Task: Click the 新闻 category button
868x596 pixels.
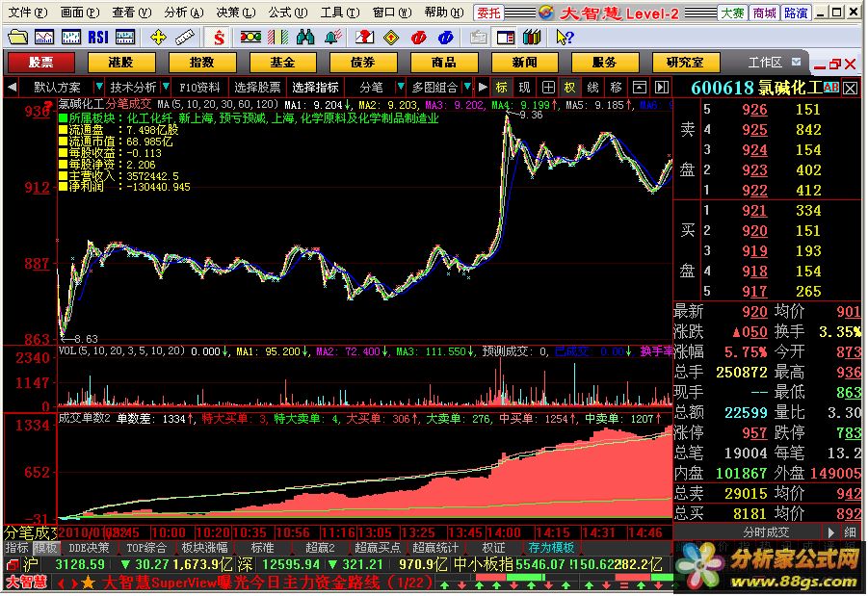Action: (524, 62)
